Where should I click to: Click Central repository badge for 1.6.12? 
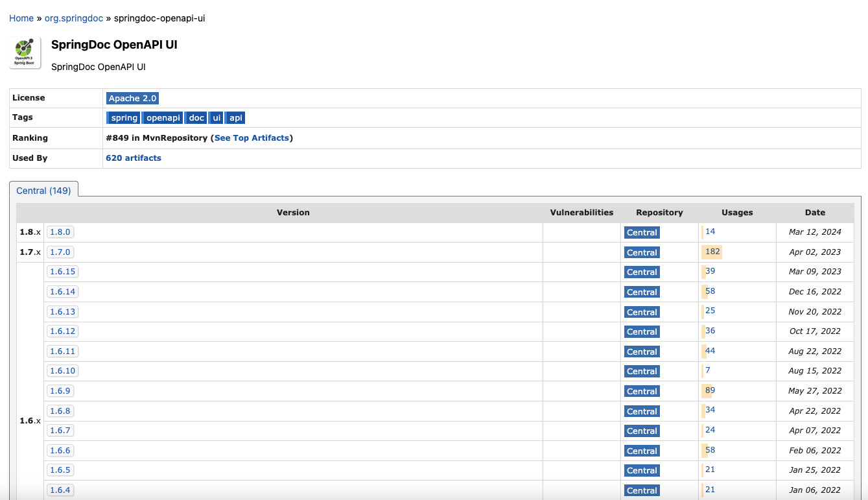642,331
